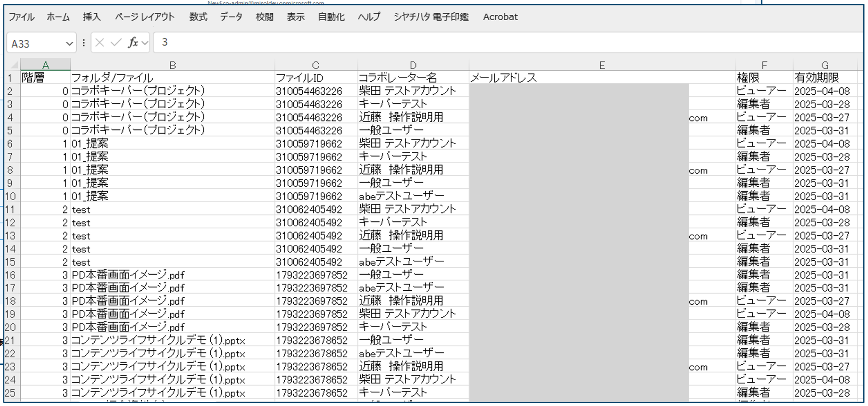
Task: Click the cancel entry X icon
Action: [x=100, y=42]
